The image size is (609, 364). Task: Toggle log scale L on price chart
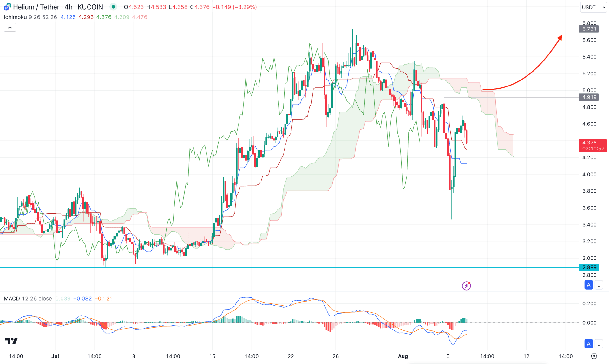(599, 285)
